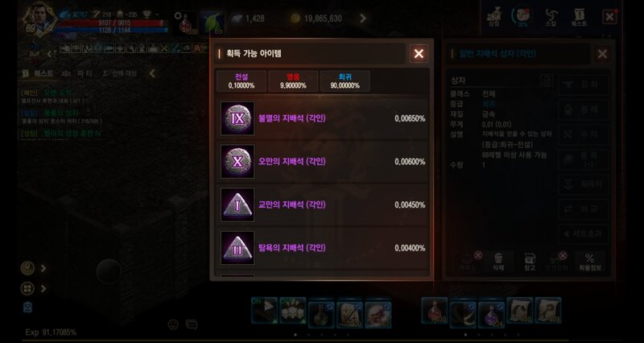The height and width of the screenshot is (343, 644).
Task: Select the 오만의 지배석 (각인) X stone icon
Action: pyautogui.click(x=237, y=162)
